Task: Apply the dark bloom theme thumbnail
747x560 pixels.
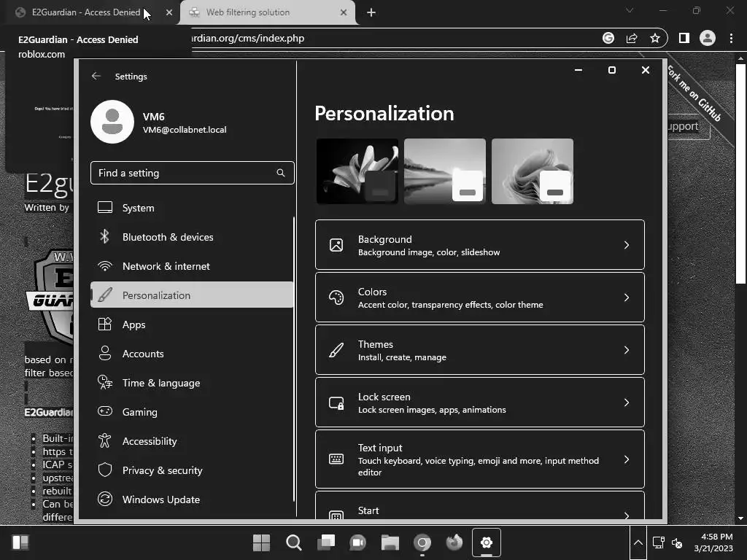Action: click(357, 171)
